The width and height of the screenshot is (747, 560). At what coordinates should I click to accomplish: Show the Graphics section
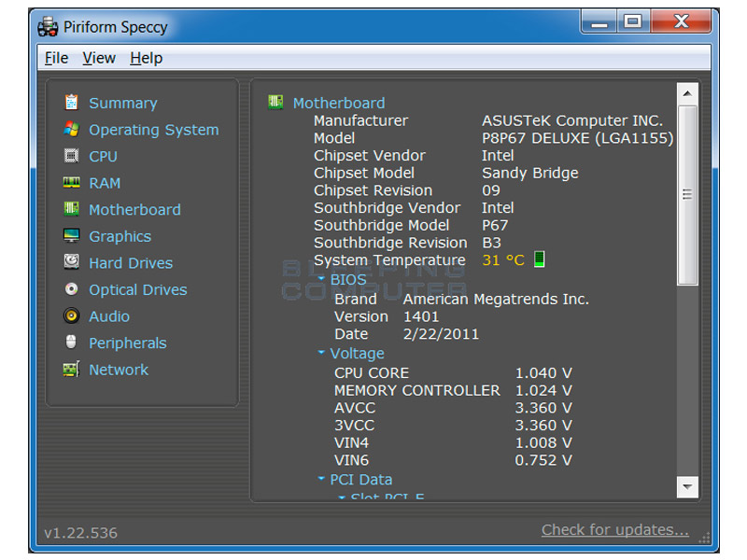(120, 237)
